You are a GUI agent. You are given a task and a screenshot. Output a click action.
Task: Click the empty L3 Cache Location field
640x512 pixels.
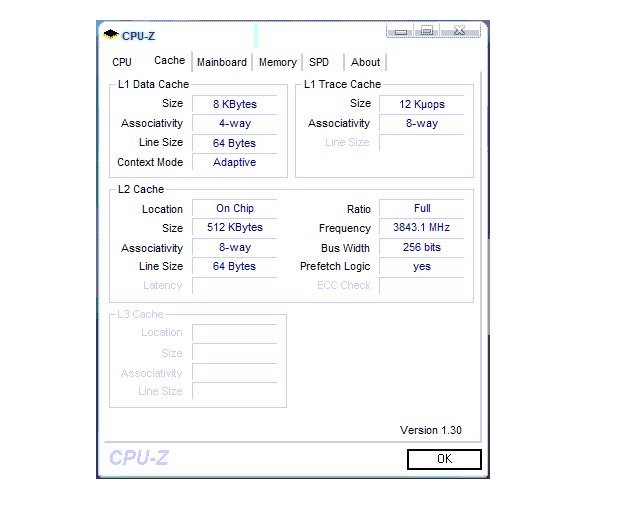[x=235, y=333]
